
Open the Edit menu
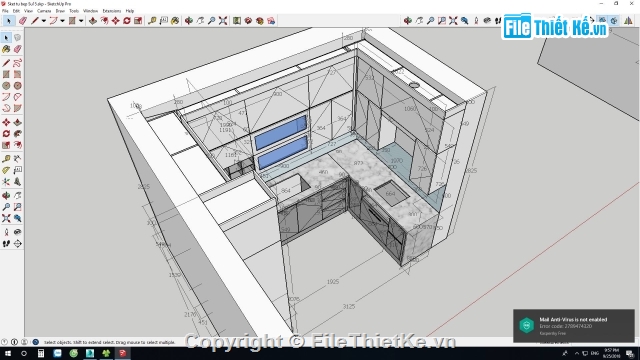(x=16, y=11)
